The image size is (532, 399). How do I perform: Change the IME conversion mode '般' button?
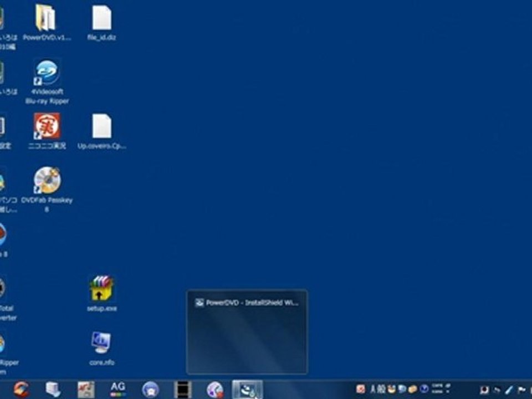tap(382, 389)
